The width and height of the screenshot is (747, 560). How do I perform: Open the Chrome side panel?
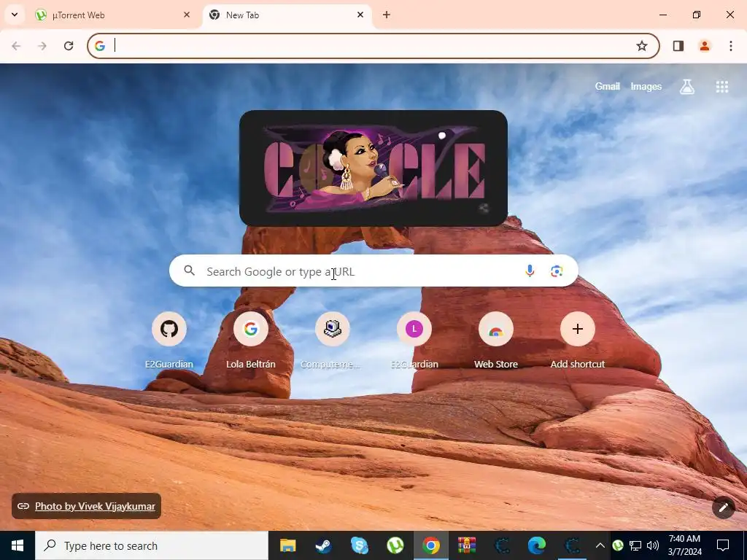[678, 46]
